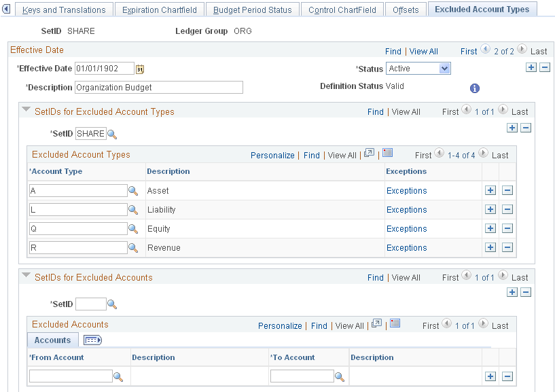
Task: Switch to Offsets tab
Action: pyautogui.click(x=406, y=10)
